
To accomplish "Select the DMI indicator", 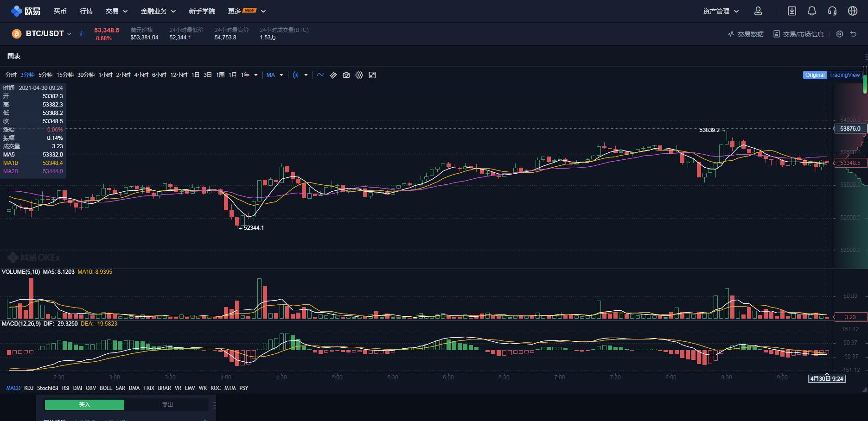I will (x=78, y=388).
